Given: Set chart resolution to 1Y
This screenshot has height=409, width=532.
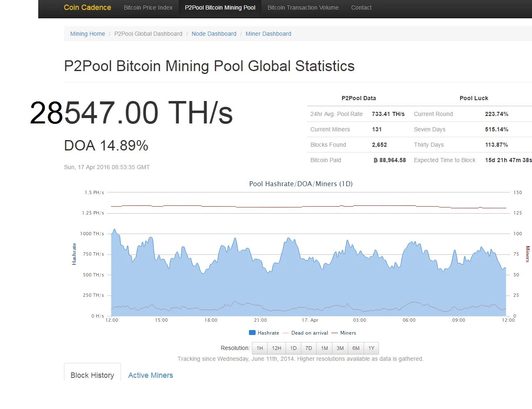Looking at the screenshot, I should point(372,348).
